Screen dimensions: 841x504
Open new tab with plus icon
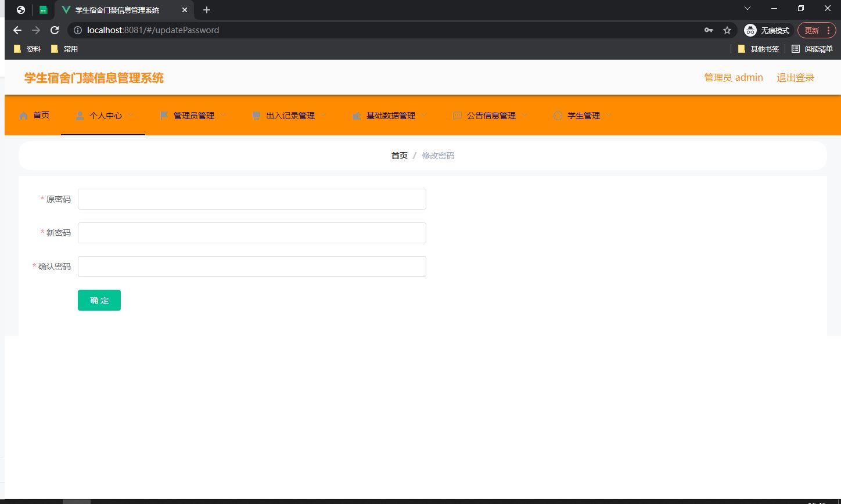[207, 10]
